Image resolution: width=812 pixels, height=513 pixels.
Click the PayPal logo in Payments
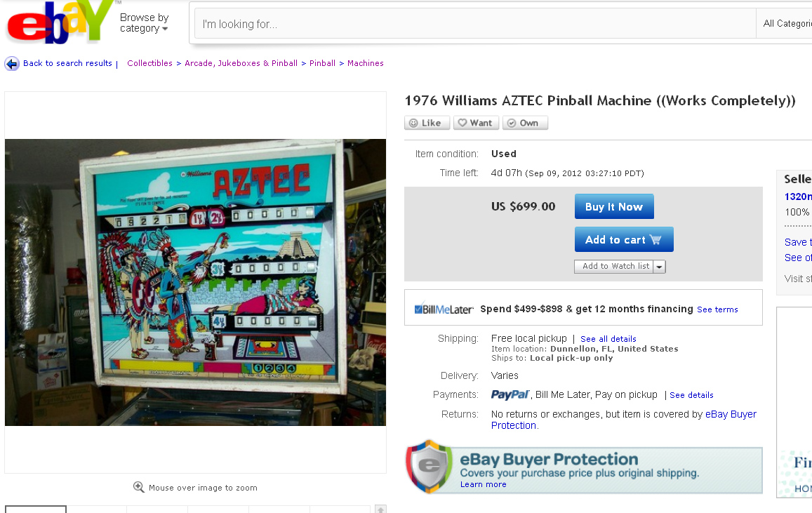510,394
